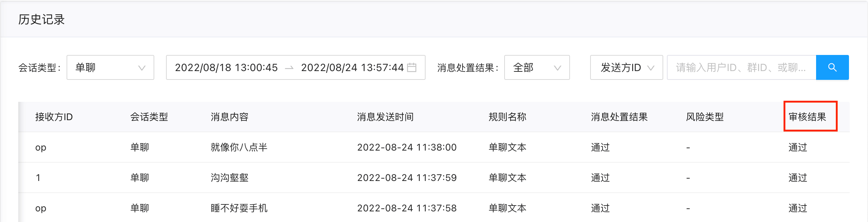Click the 风险类型 column header
This screenshot has width=868, height=222.
(x=705, y=117)
